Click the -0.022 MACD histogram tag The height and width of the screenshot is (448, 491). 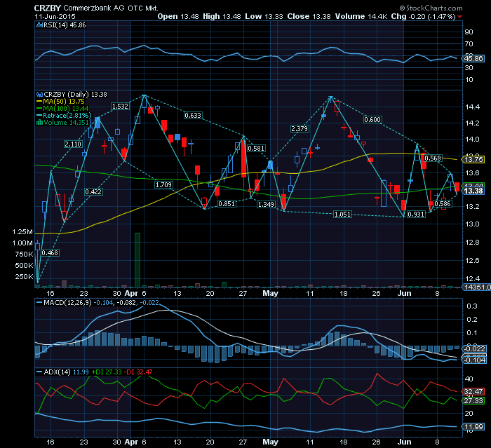[475, 348]
